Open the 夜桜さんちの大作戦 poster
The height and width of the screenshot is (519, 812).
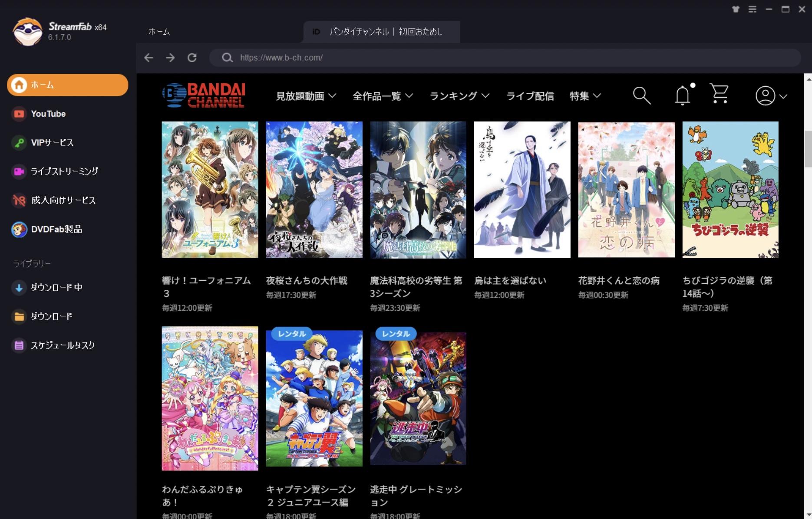[x=314, y=190]
